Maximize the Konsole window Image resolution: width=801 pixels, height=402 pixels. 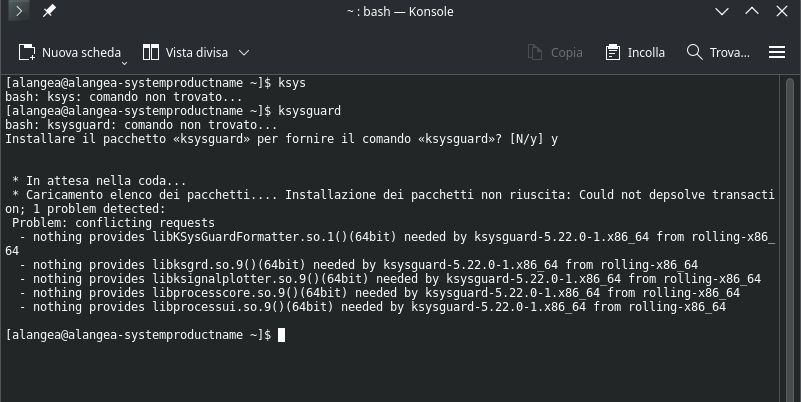751,11
